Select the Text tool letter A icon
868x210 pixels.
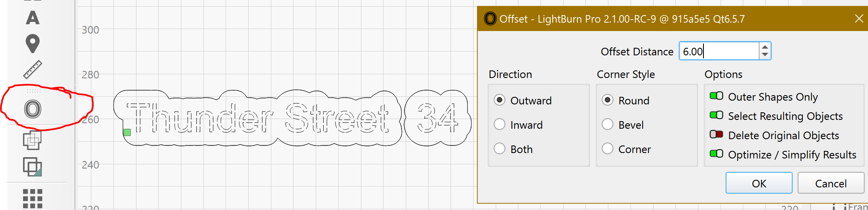[33, 18]
